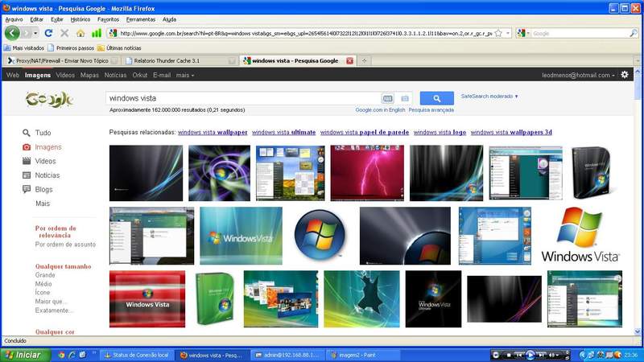Select the Notícias filter in sidebar
The width and height of the screenshot is (644, 362).
tap(47, 175)
